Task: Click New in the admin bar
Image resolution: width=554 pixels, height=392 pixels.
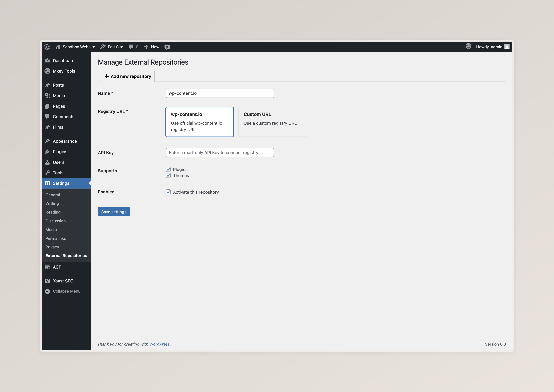Action: [155, 47]
